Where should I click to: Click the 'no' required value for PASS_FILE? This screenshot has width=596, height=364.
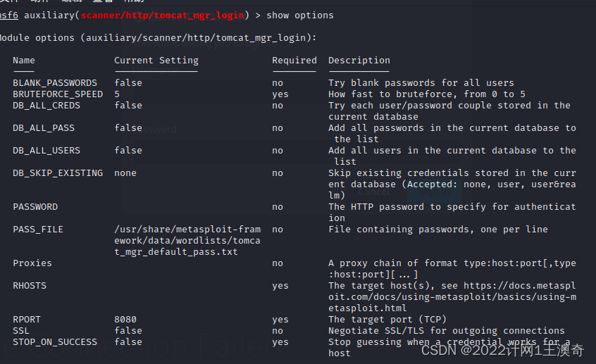[x=278, y=230]
